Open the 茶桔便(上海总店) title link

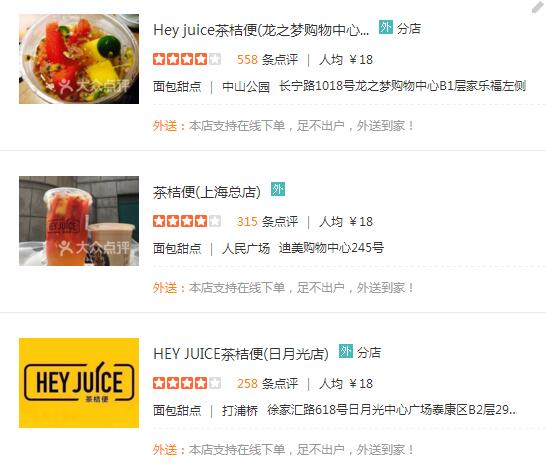(207, 192)
